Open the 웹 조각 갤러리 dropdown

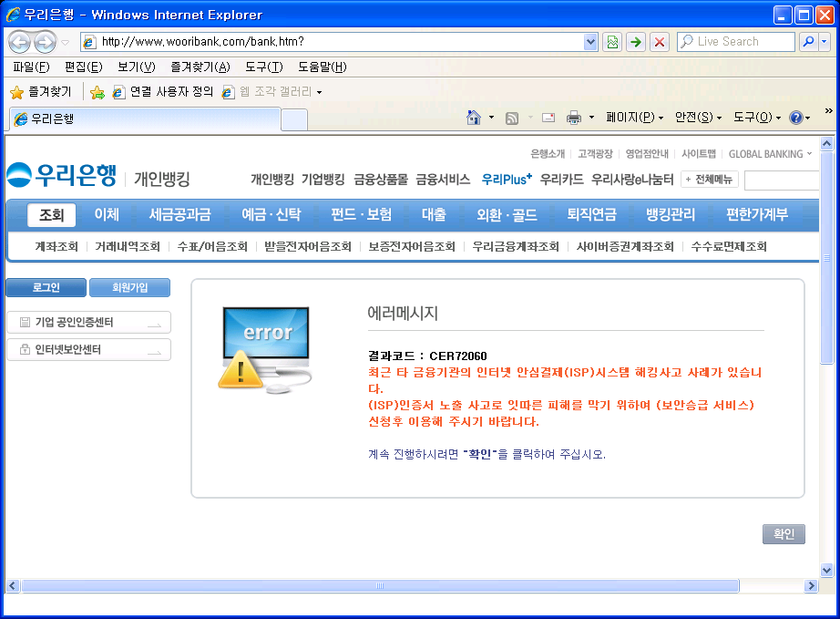click(272, 92)
